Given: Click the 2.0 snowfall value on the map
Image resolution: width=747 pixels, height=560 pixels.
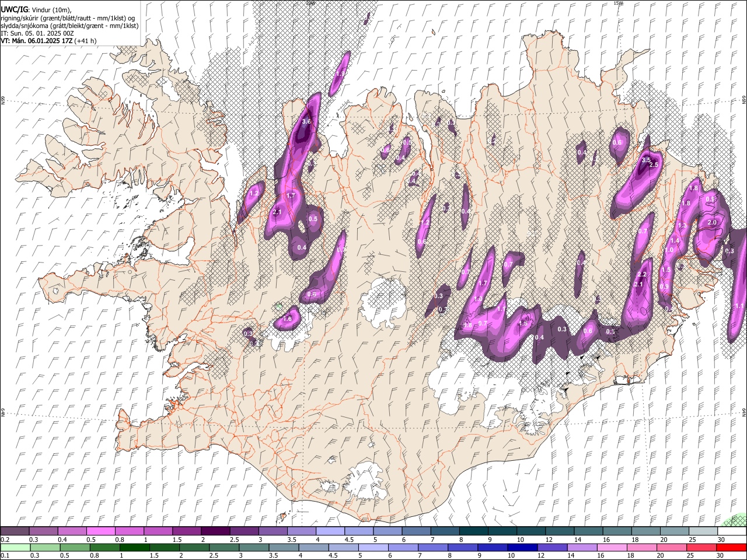Looking at the screenshot, I should pyautogui.click(x=712, y=223).
